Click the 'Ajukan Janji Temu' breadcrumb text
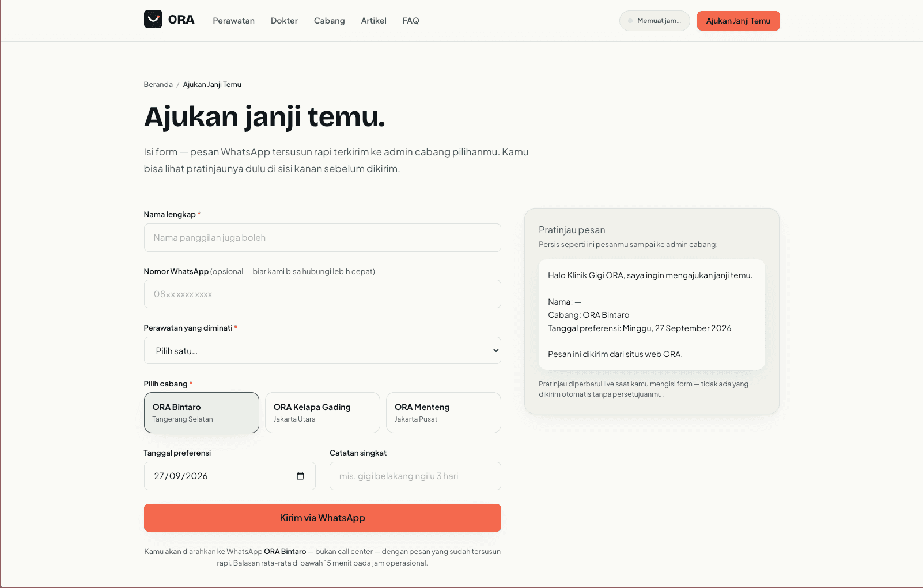This screenshot has width=923, height=588. [212, 85]
